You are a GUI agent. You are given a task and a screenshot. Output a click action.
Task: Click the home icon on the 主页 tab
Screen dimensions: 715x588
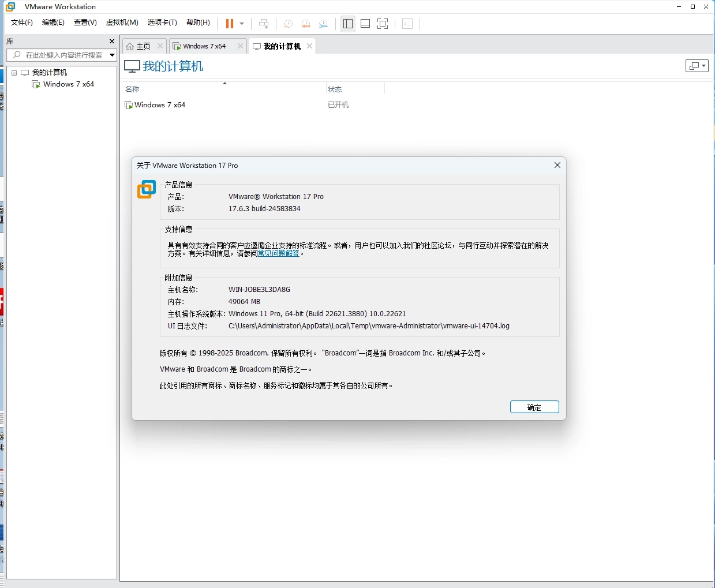pos(130,46)
